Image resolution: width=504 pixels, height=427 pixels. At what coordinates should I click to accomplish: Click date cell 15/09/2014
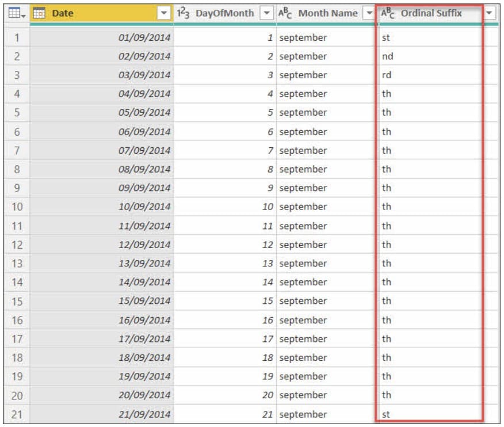pyautogui.click(x=102, y=301)
